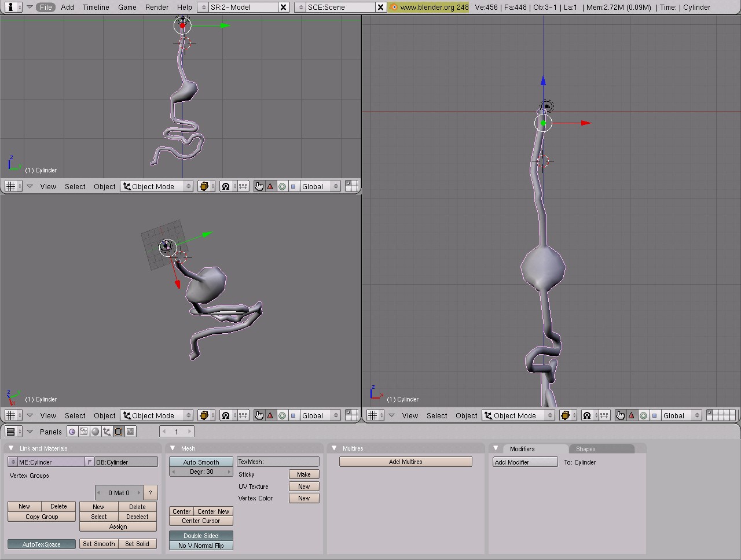Image resolution: width=741 pixels, height=560 pixels.
Task: Collapse the Mesh panel
Action: [173, 448]
